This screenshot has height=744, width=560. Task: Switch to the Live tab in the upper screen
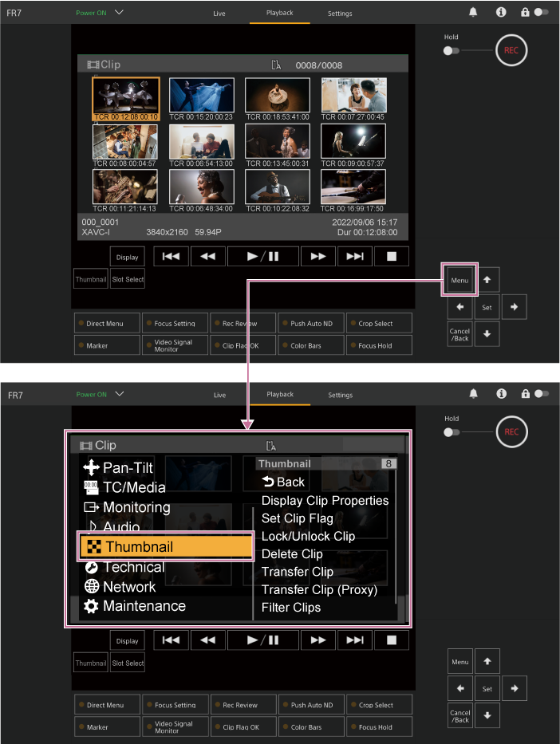[219, 14]
